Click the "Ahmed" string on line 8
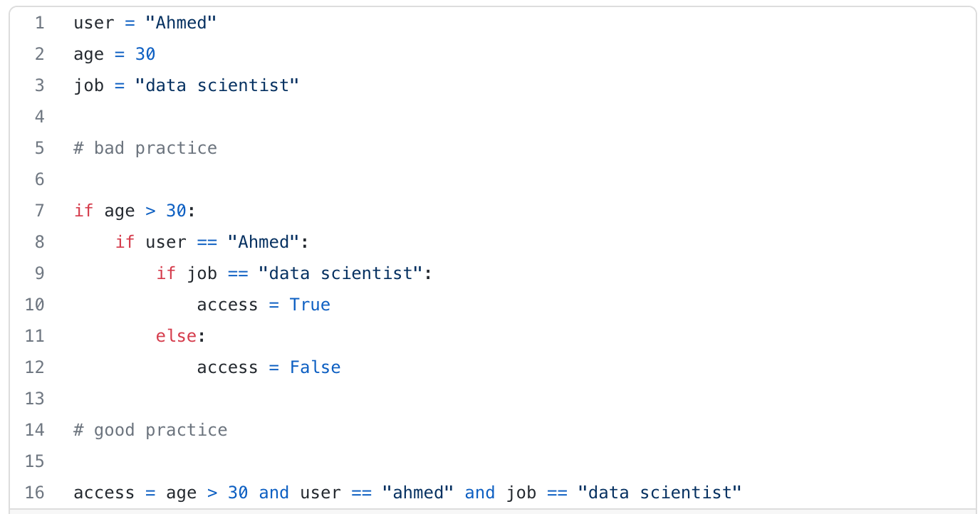This screenshot has height=514, width=980. coord(264,242)
